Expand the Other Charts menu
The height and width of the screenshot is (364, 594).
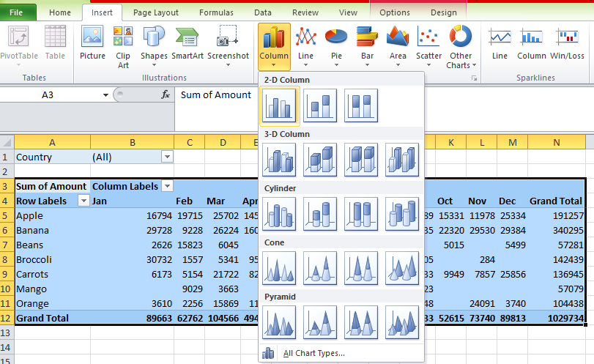(461, 47)
